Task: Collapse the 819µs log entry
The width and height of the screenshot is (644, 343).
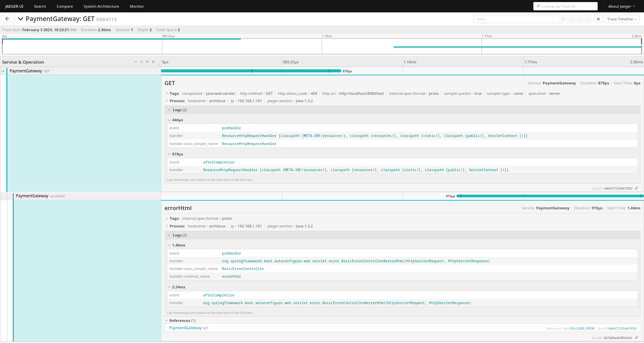Action: tap(175, 154)
